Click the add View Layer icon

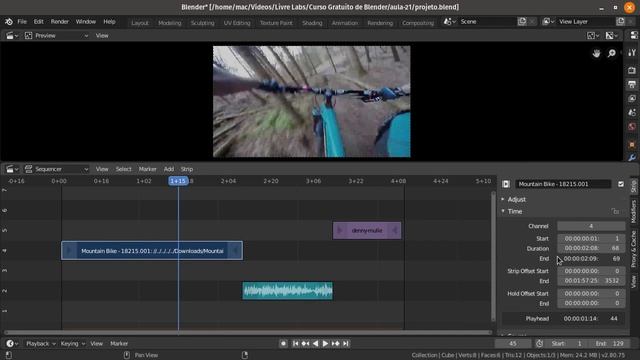coord(620,22)
